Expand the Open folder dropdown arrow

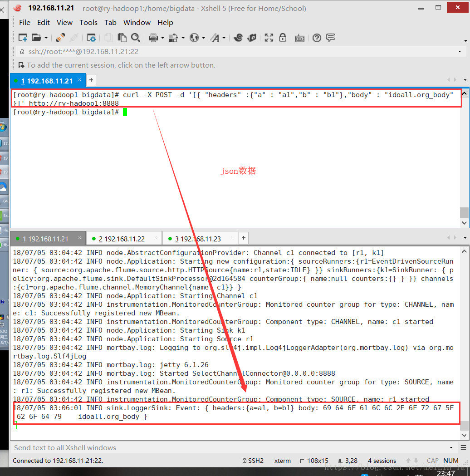46,38
